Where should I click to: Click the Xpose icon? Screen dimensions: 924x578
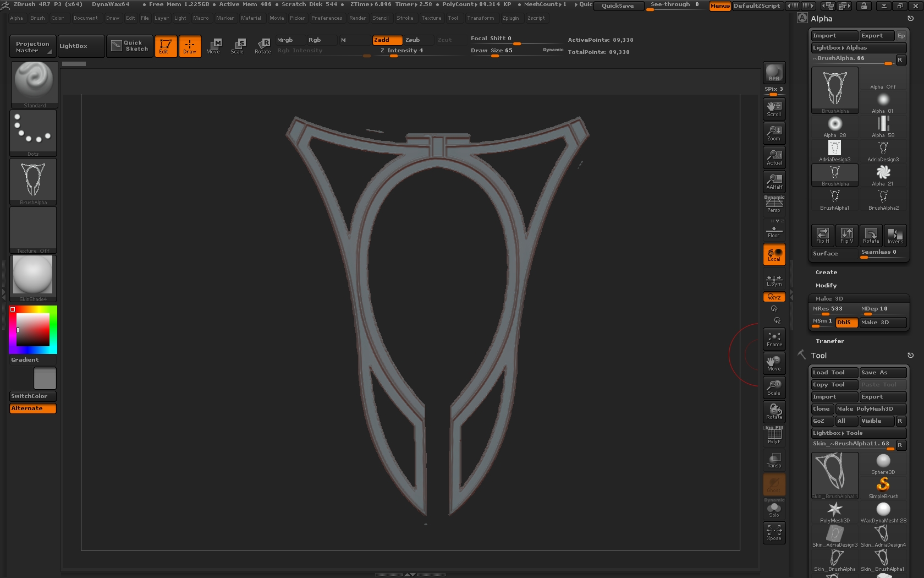[774, 533]
